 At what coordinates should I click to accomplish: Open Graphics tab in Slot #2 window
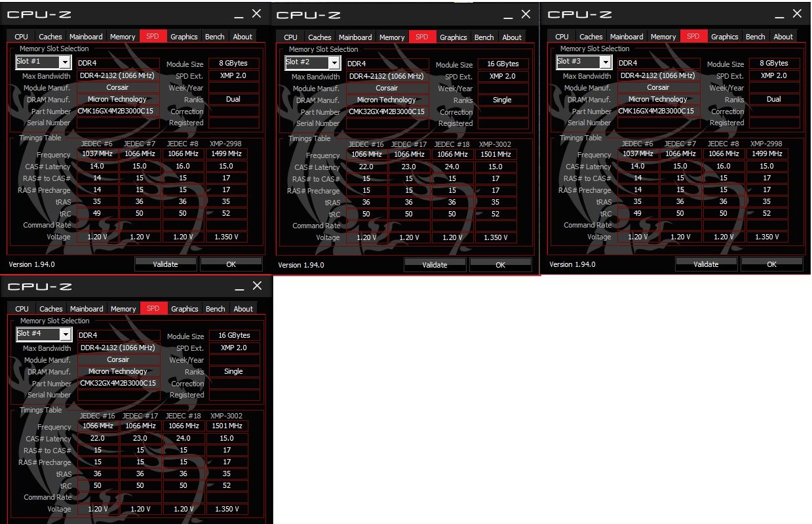(454, 37)
